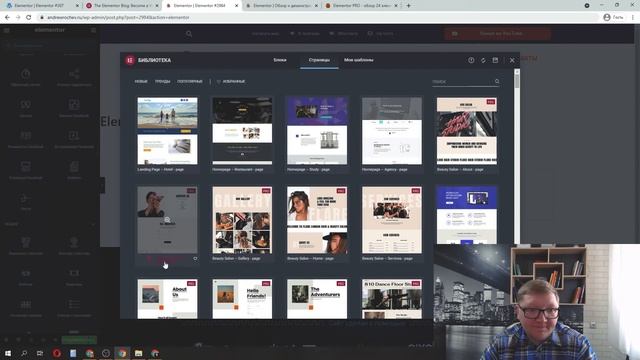The image size is (640, 360).
Task: Click the search magnifier icon in library
Action: (x=497, y=81)
